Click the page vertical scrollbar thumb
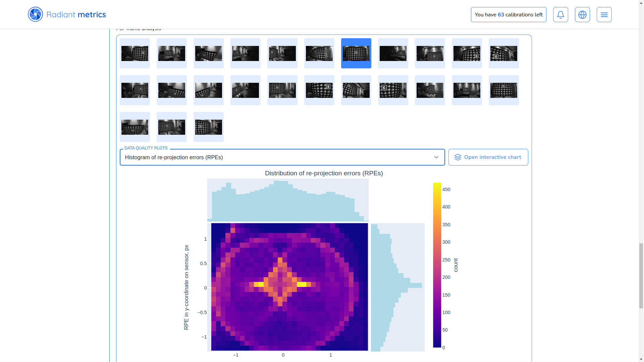The image size is (644, 362). point(641,276)
